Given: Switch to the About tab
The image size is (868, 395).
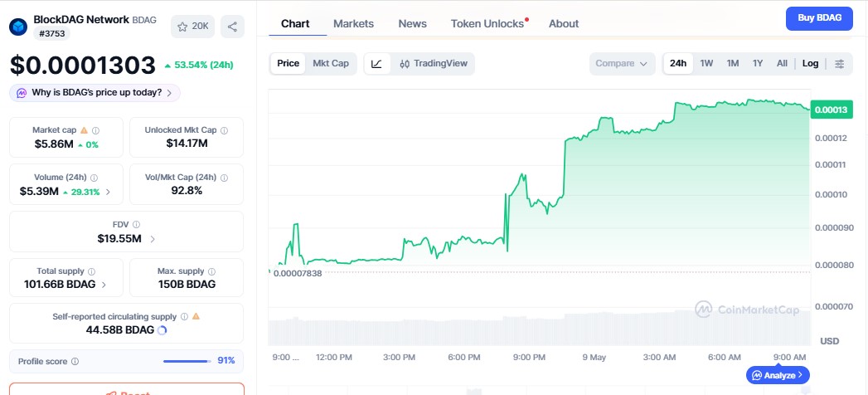Looking at the screenshot, I should pyautogui.click(x=564, y=24).
